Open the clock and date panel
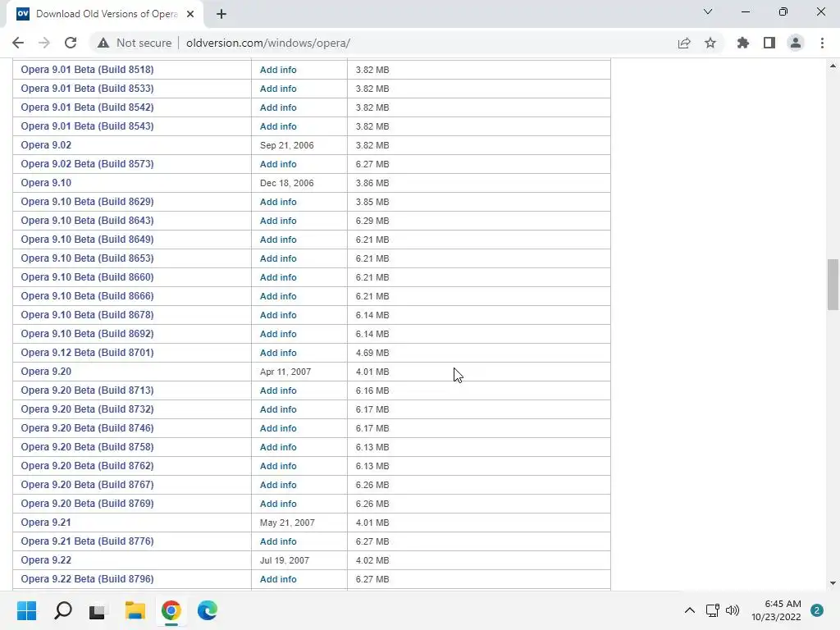840x630 pixels. [x=776, y=610]
